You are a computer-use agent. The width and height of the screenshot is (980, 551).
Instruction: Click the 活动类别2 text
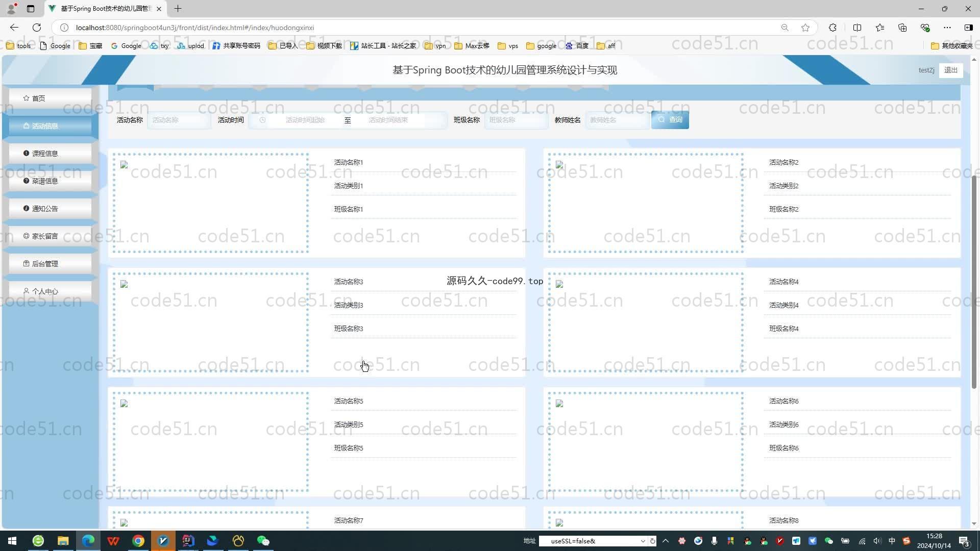tap(783, 186)
